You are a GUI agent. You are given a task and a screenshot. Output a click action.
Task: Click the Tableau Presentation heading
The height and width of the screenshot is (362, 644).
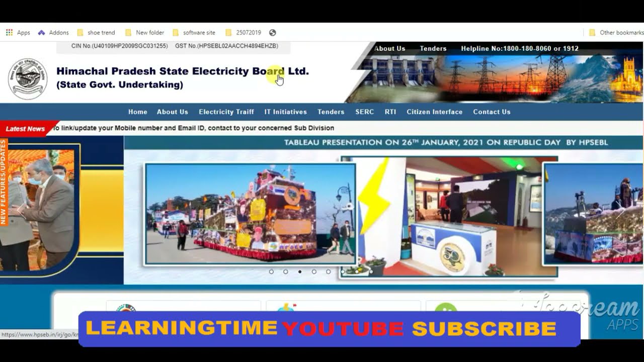446,143
